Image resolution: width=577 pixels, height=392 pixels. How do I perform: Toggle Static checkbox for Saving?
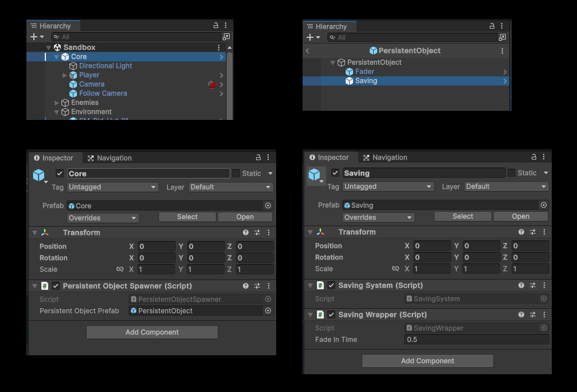pos(512,173)
